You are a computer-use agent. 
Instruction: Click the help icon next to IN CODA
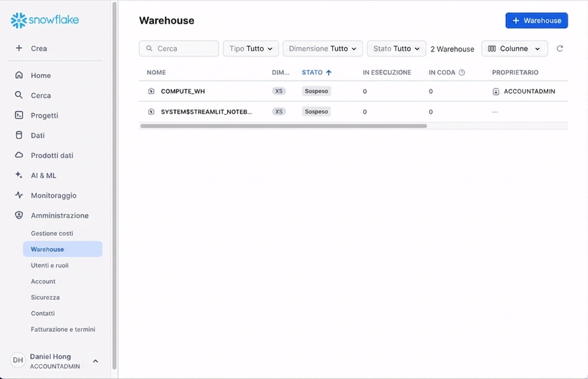click(x=462, y=72)
